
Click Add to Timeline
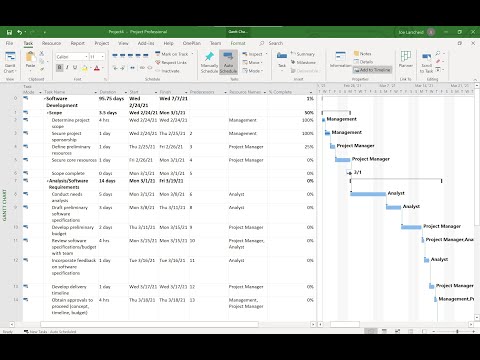pyautogui.click(x=372, y=70)
